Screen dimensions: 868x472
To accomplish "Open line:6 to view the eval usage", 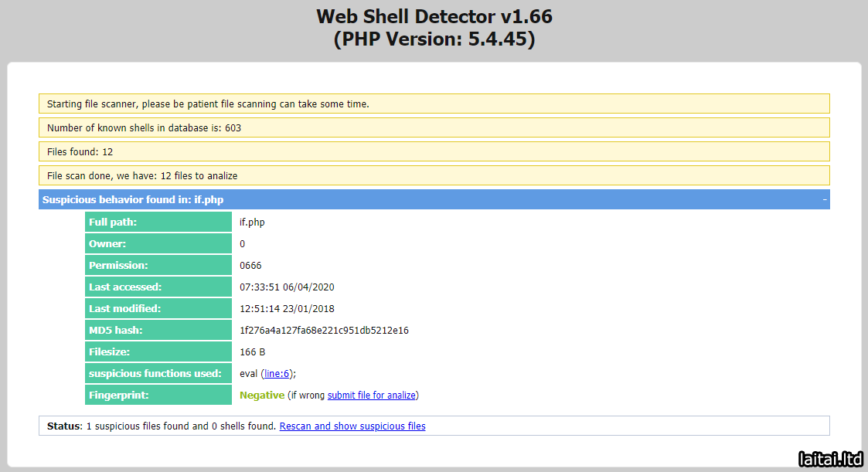I will pyautogui.click(x=275, y=373).
